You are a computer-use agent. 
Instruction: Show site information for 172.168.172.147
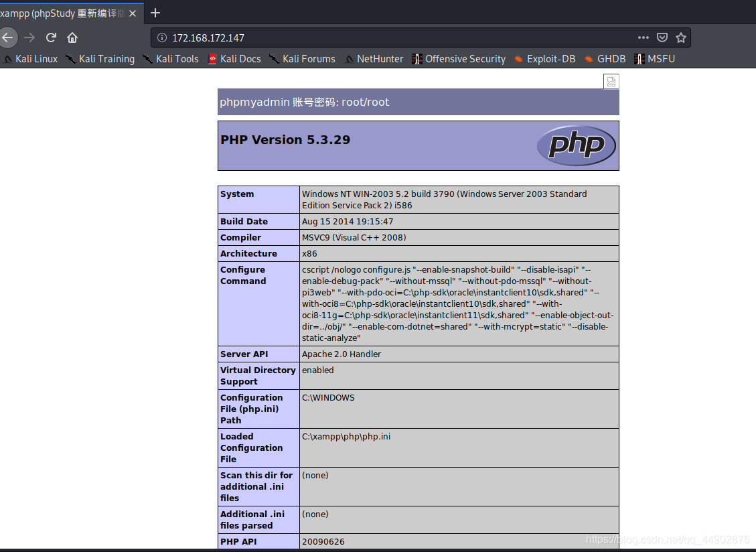click(x=162, y=38)
